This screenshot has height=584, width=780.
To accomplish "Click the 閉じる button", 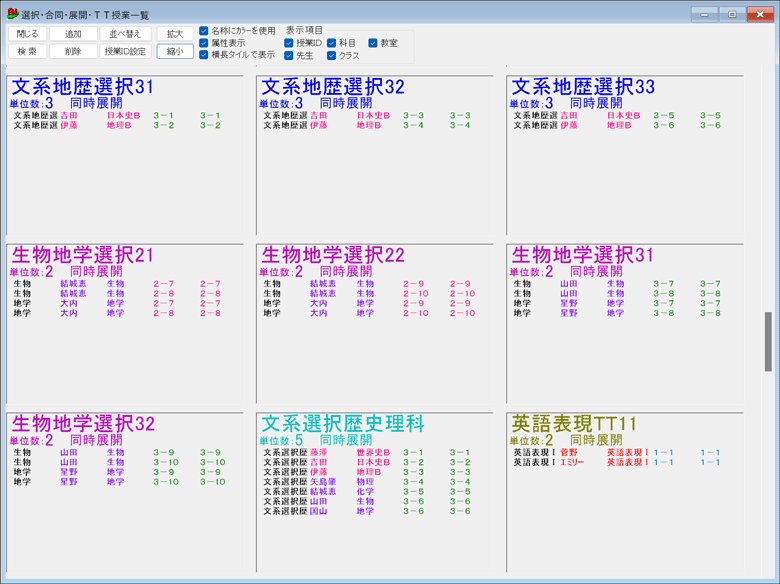I will (27, 33).
